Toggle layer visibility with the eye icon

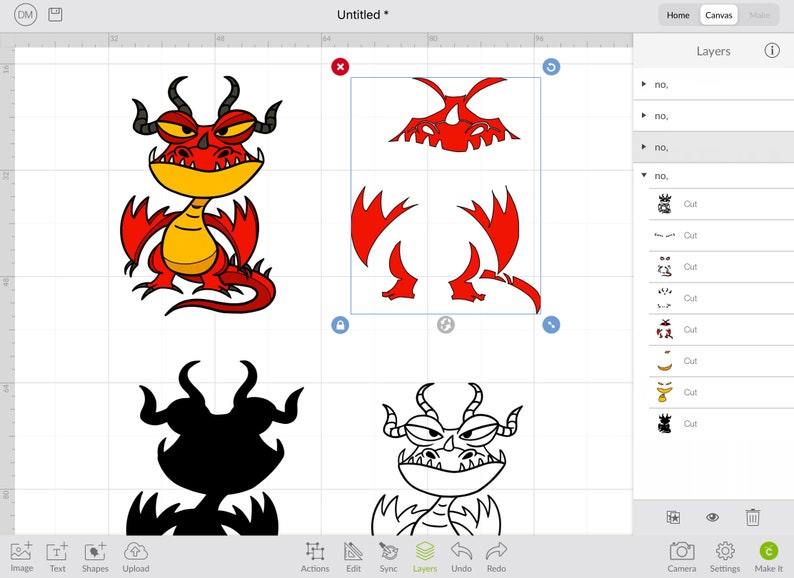(x=712, y=517)
